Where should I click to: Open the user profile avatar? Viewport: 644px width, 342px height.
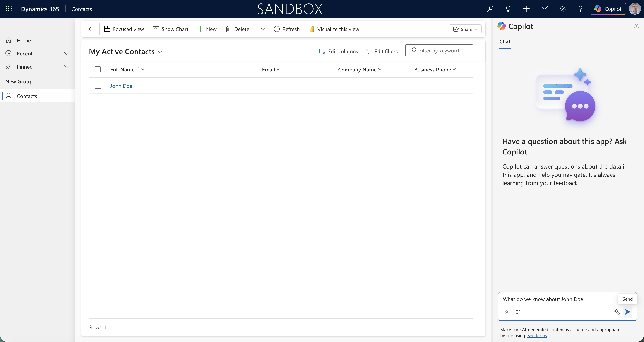635,9
